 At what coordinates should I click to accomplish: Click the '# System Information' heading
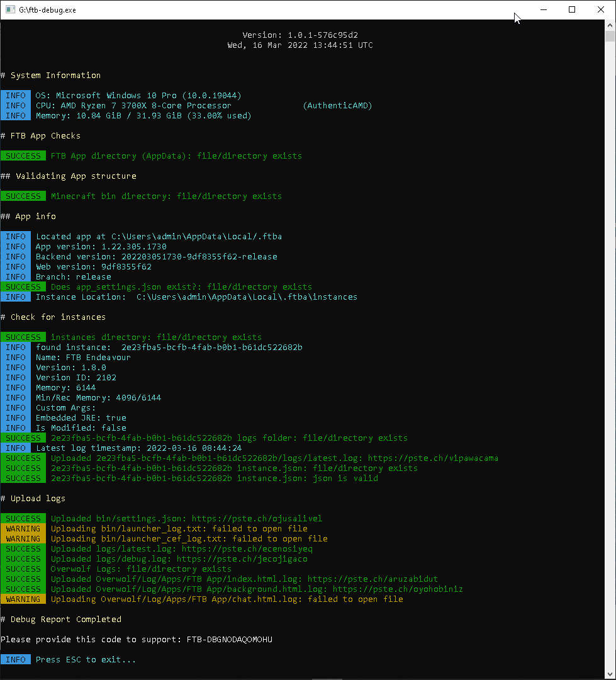[51, 75]
